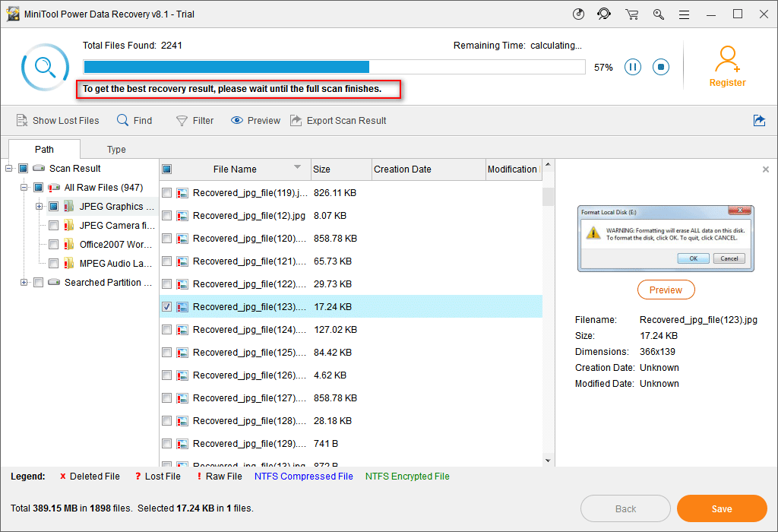
Task: Check the Recovered_jpg_file(12).jpg checkbox
Action: pyautogui.click(x=167, y=216)
